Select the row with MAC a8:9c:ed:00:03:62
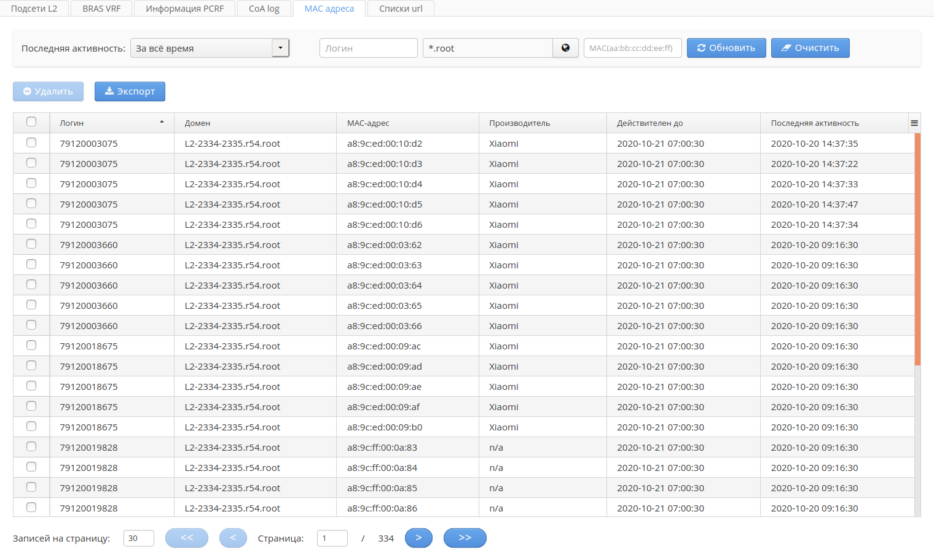The height and width of the screenshot is (560, 934). click(x=31, y=244)
